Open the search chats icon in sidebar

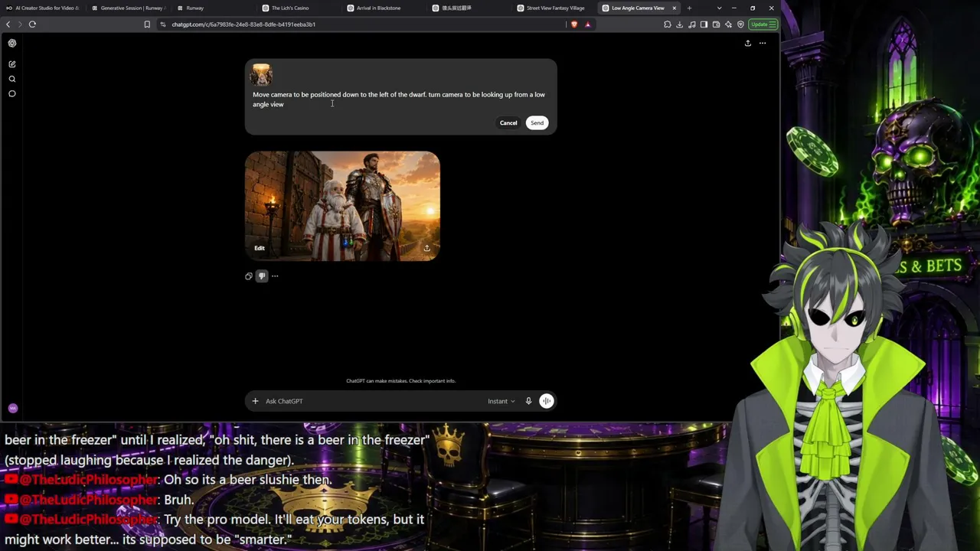coord(12,79)
